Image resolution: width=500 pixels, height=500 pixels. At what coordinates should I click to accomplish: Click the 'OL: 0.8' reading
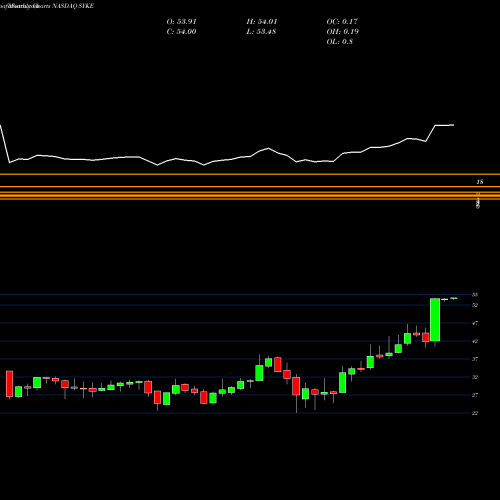click(x=340, y=42)
